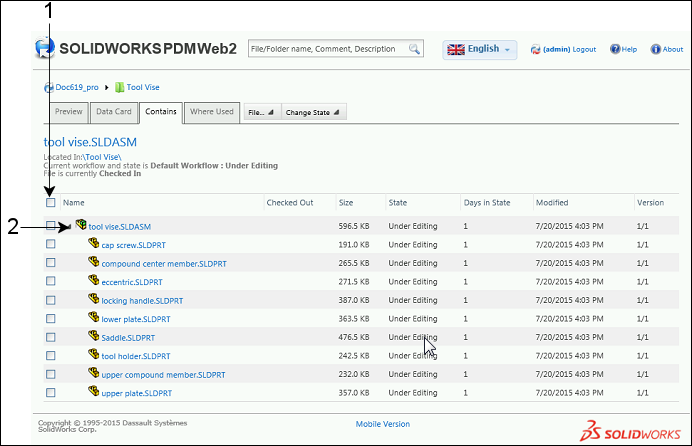Open compound center member.SLDPRT link

click(x=164, y=264)
